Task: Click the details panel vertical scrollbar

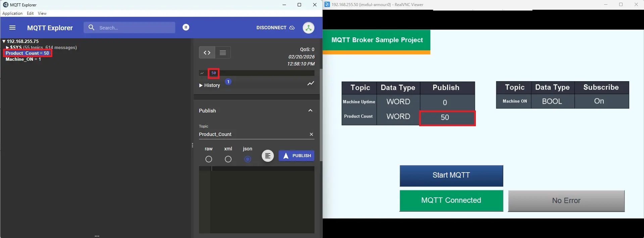Action: pos(321,114)
